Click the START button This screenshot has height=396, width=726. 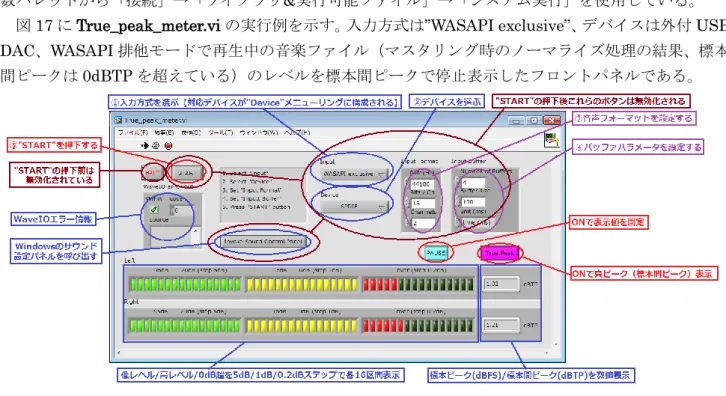tap(187, 173)
